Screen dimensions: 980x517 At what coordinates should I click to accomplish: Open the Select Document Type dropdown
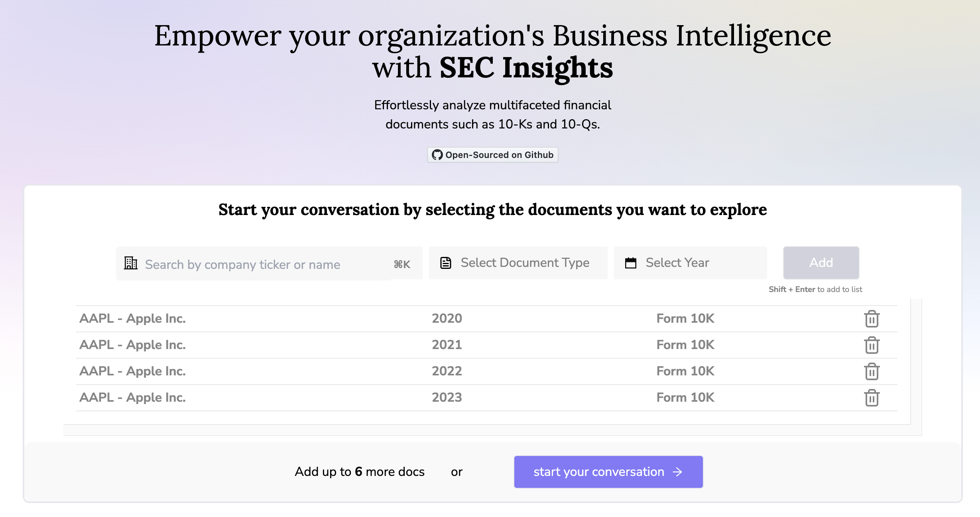pos(524,263)
